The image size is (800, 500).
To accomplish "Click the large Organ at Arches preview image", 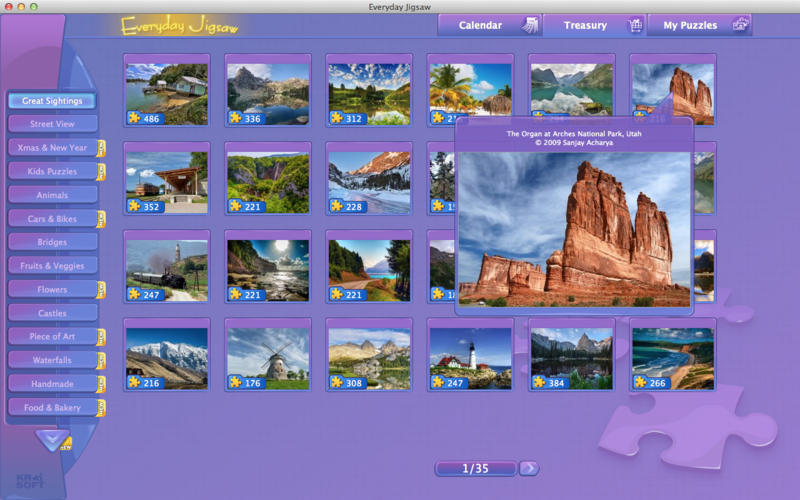I will click(x=574, y=229).
